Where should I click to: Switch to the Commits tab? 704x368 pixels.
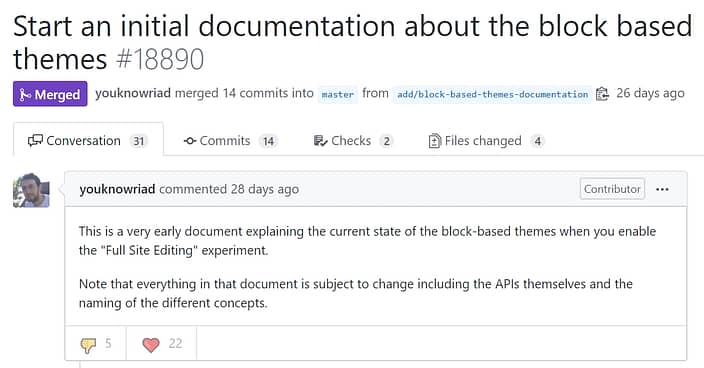(x=231, y=141)
